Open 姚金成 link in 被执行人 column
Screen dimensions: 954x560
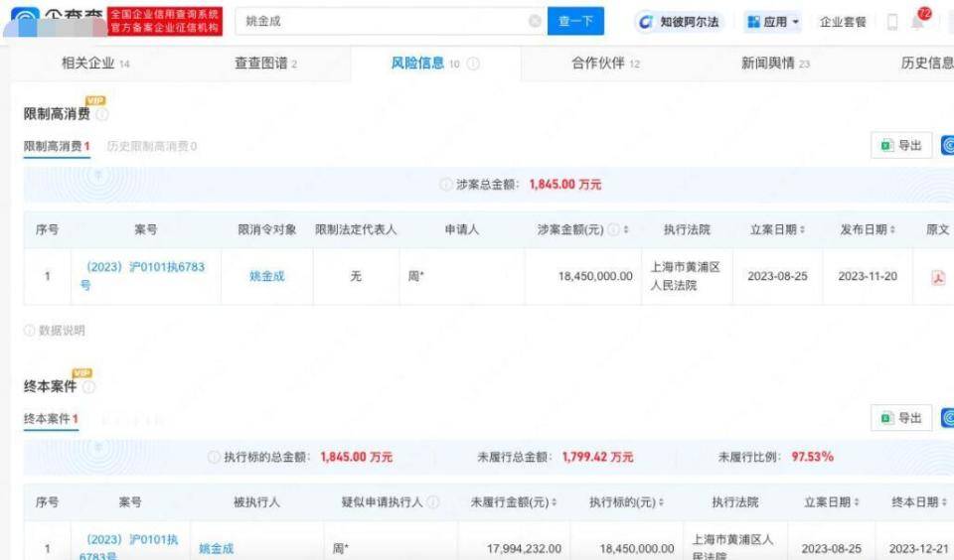(x=216, y=548)
